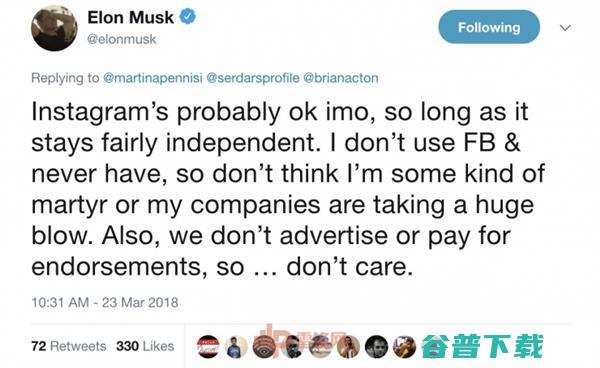Click the blue verified badge icon
The width and height of the screenshot is (600, 368).
coord(188,17)
